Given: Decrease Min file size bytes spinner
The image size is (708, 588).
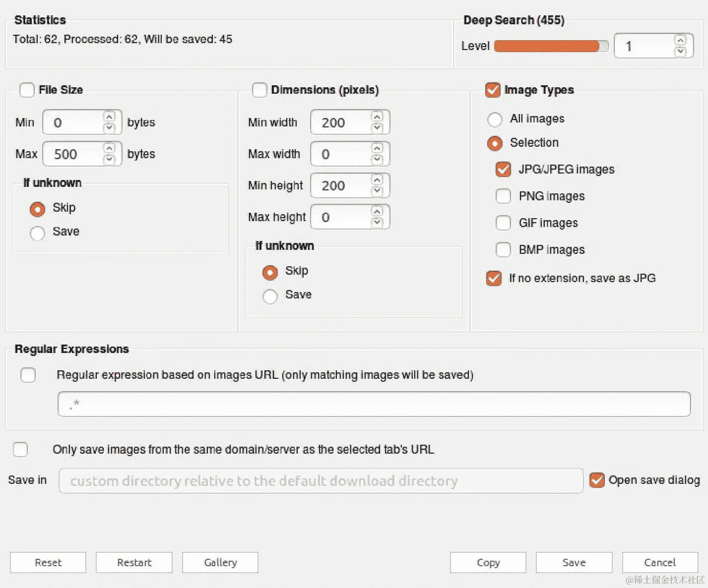Looking at the screenshot, I should (x=109, y=128).
